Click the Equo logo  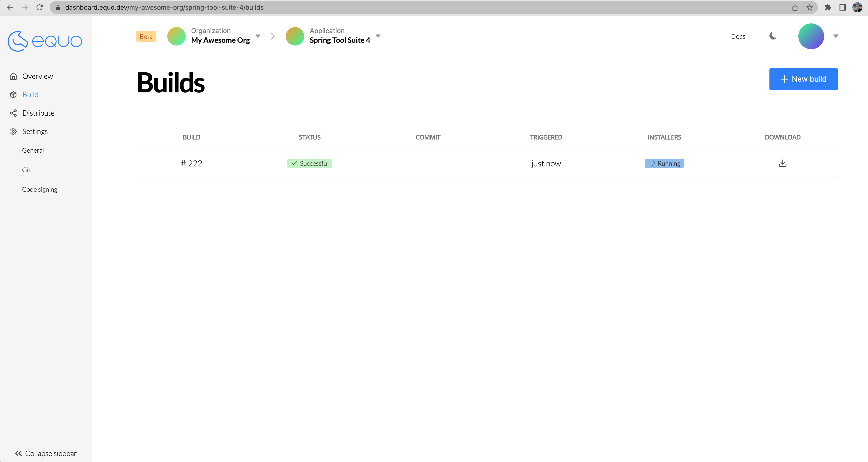click(45, 41)
